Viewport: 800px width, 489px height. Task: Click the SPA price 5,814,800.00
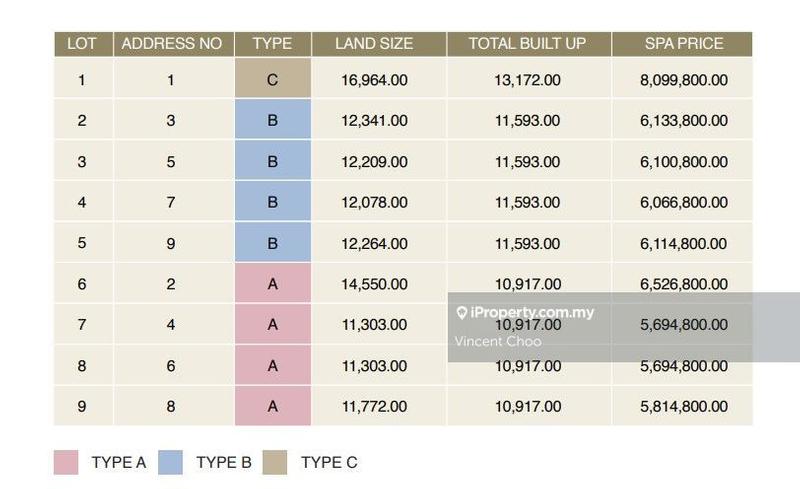click(x=684, y=406)
